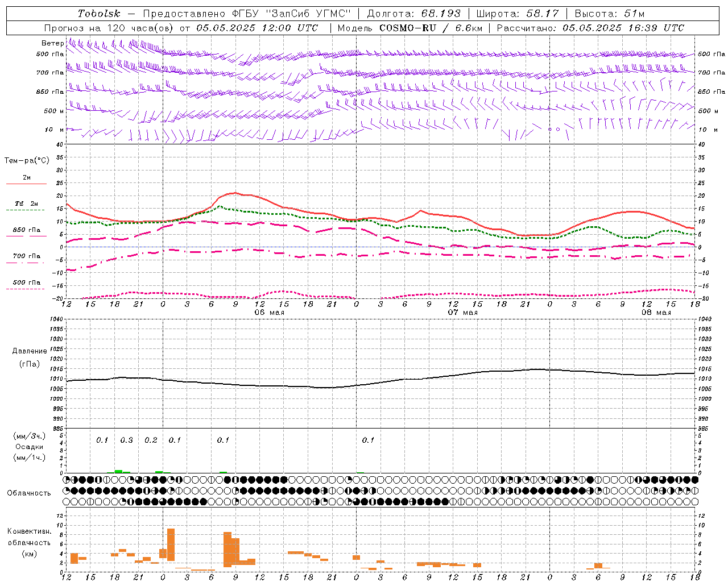Click the '850 гПа' temperature legend entry
Screen dimensions: 728x582
[x=26, y=230]
